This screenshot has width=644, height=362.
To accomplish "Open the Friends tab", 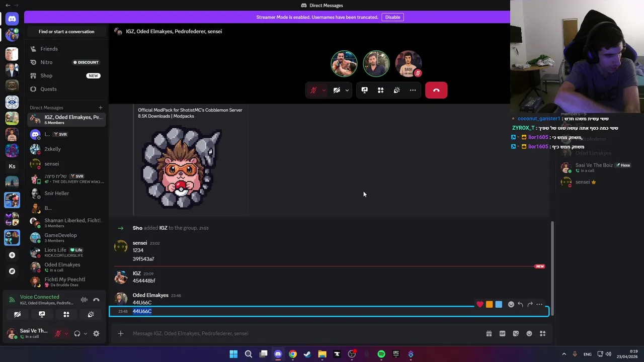I will pyautogui.click(x=66, y=49).
